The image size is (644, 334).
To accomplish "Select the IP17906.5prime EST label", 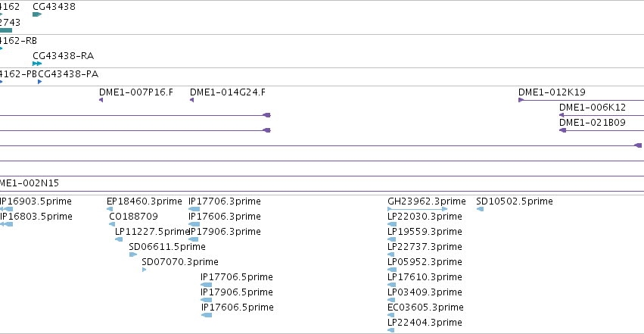I will tap(237, 292).
